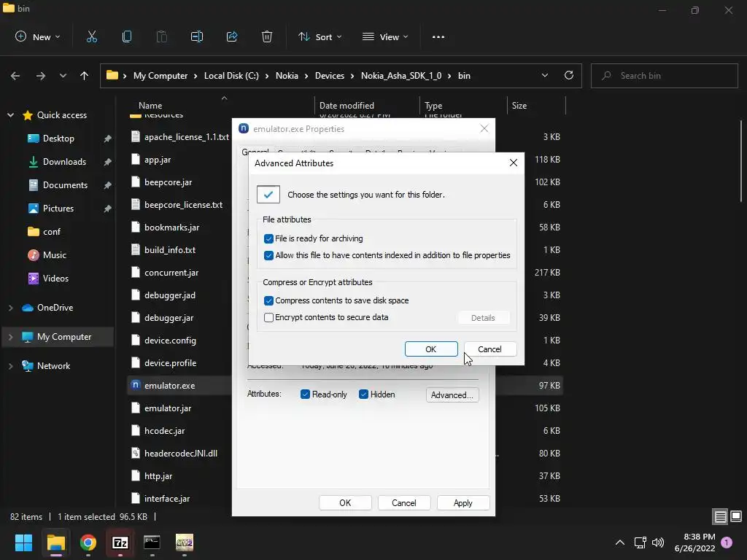Toggle the Read-only attribute checkbox

305,394
